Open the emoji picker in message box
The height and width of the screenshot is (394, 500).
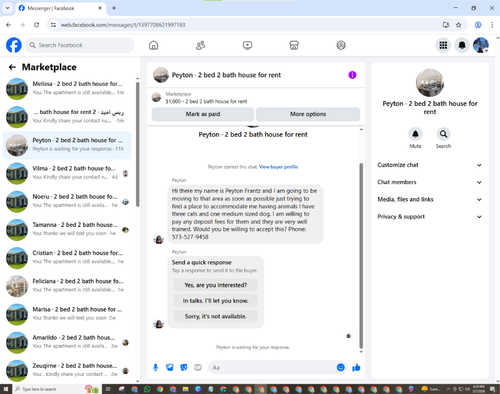[x=340, y=367]
